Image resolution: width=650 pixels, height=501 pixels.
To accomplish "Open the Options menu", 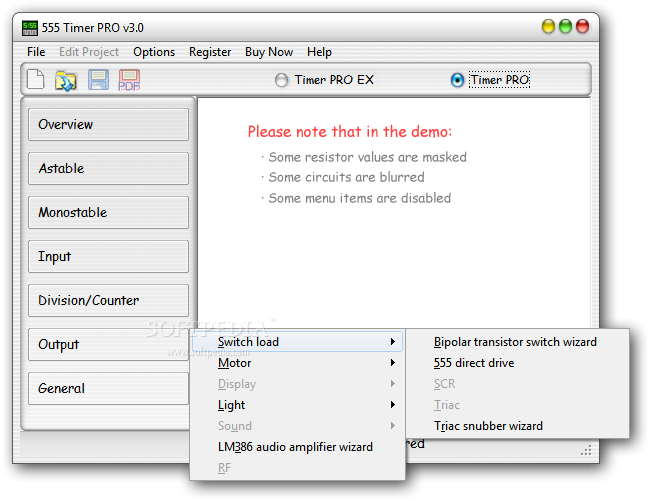I will (x=154, y=52).
